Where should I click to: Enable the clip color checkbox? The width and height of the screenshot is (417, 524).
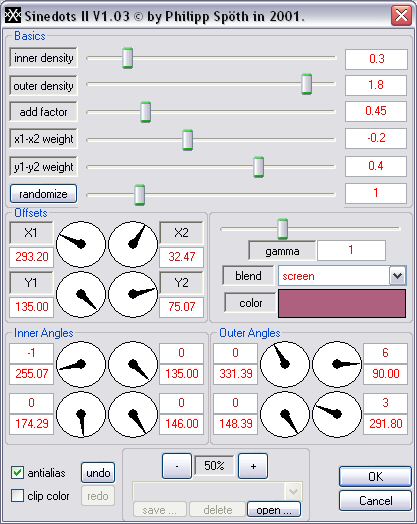coord(17,496)
